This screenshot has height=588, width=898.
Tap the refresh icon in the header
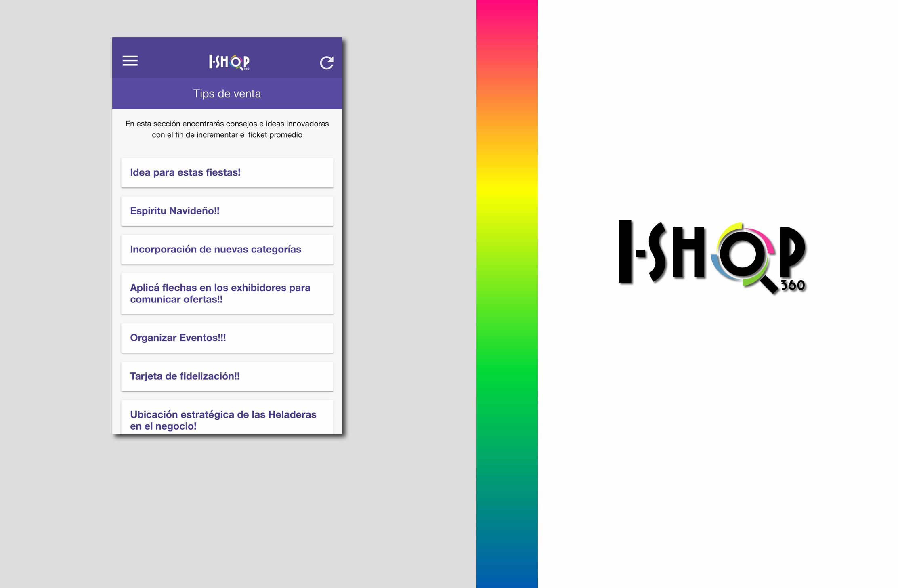point(327,63)
